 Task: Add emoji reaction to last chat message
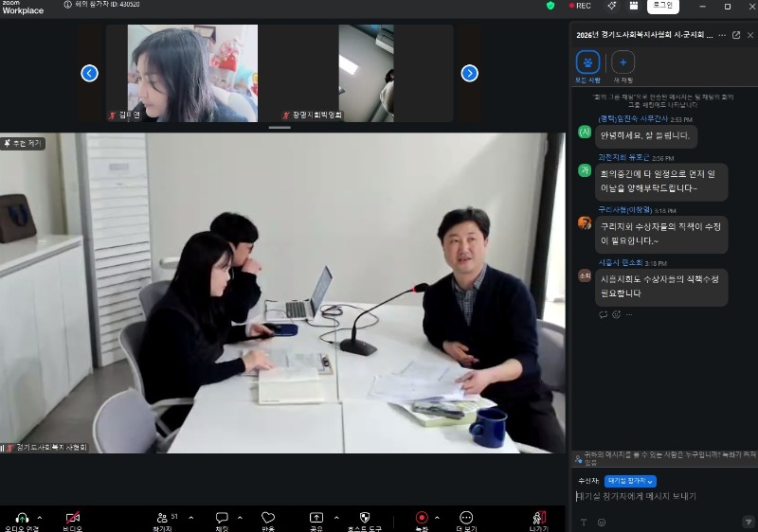click(x=616, y=315)
